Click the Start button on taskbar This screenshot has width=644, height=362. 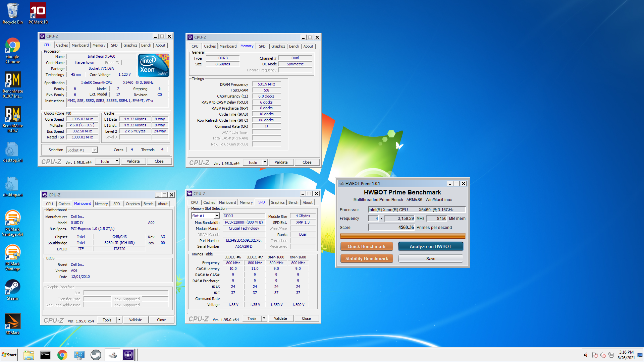click(9, 355)
